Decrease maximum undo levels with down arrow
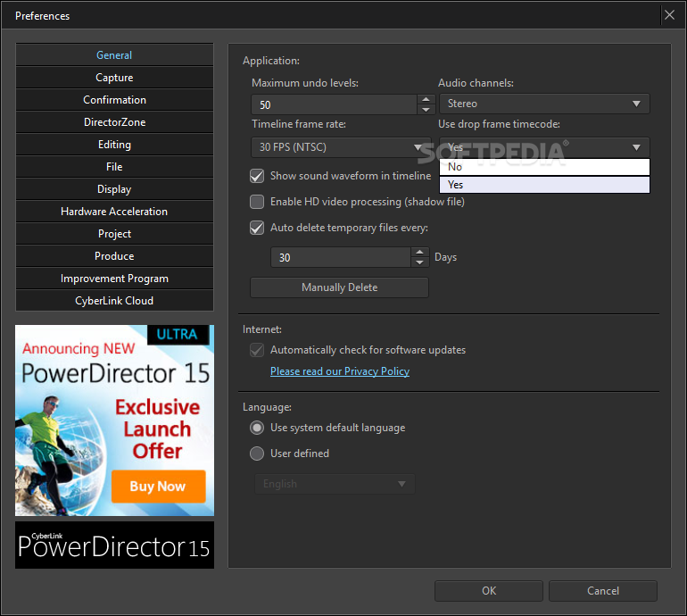 click(426, 110)
